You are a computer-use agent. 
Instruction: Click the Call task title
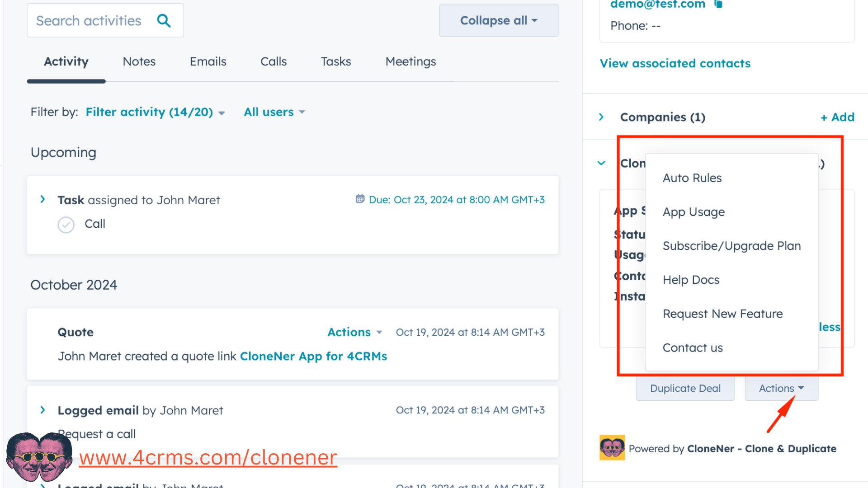coord(95,224)
